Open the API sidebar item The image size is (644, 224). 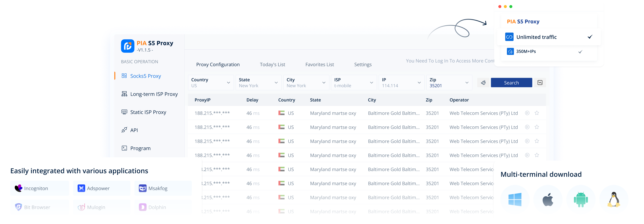[x=134, y=130]
